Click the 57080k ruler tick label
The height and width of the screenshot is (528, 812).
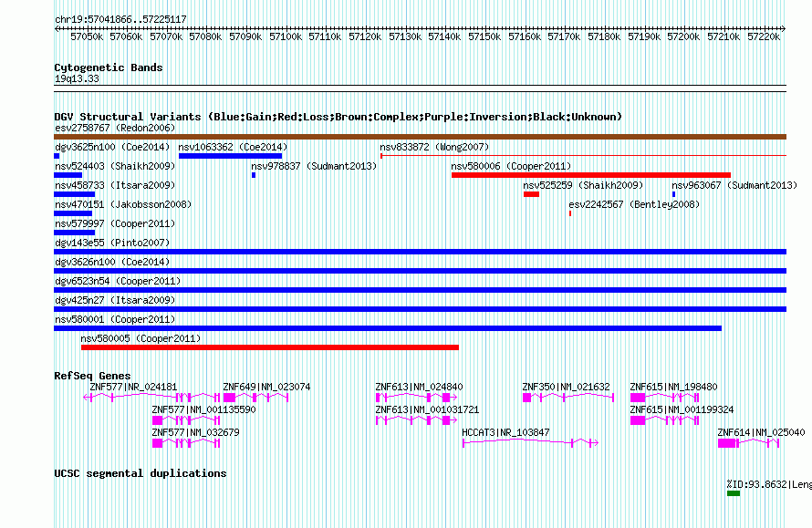click(x=205, y=36)
